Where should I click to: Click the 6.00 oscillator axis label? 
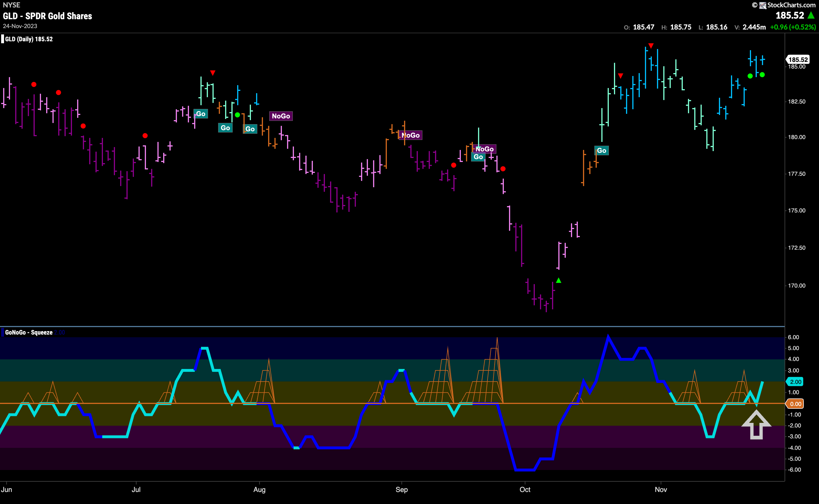pos(793,337)
